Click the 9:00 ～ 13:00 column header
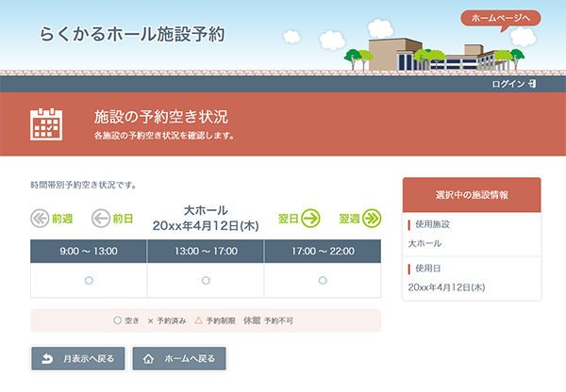This screenshot has height=392, width=566. click(x=89, y=251)
